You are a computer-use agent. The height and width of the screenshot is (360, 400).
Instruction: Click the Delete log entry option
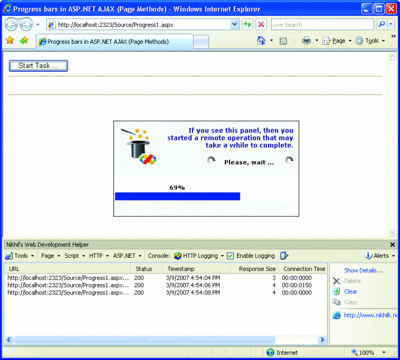[347, 281]
